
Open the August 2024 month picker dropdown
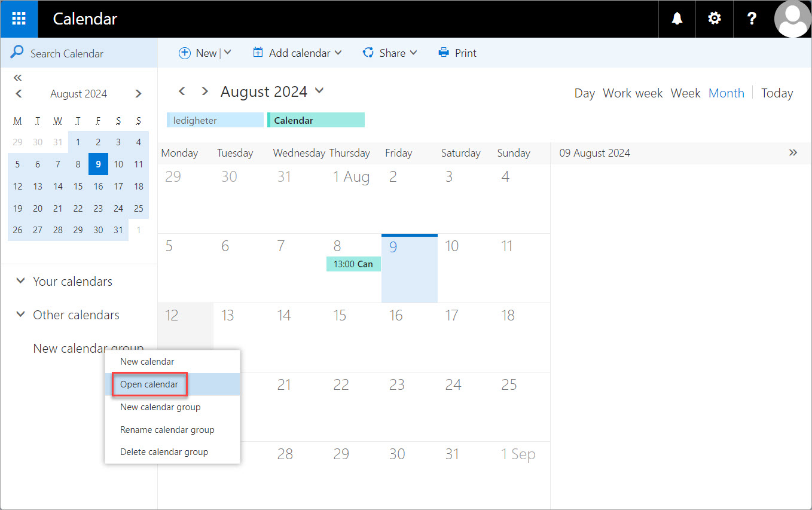(x=319, y=91)
